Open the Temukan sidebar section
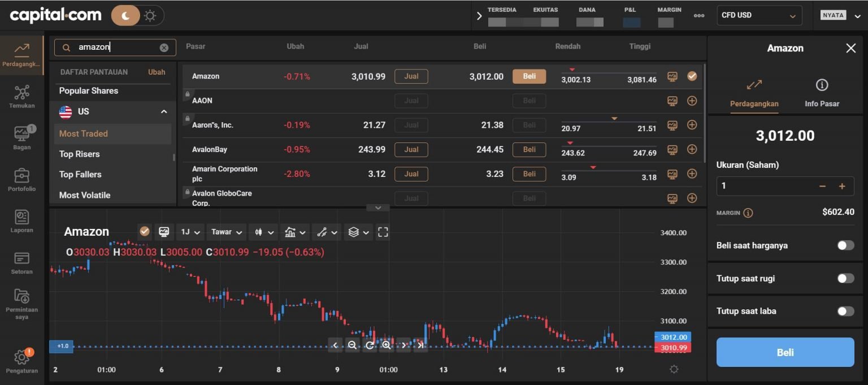This screenshot has height=385, width=868. (21, 96)
